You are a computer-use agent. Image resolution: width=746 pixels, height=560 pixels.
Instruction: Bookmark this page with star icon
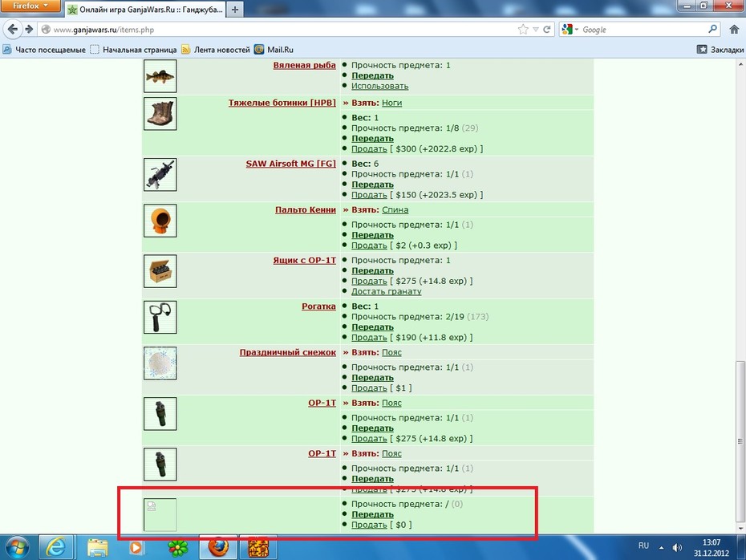(x=523, y=30)
